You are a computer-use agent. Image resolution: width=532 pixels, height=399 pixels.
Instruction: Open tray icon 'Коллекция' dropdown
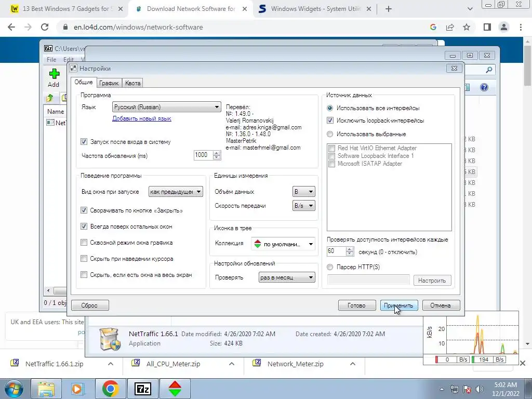(x=283, y=244)
